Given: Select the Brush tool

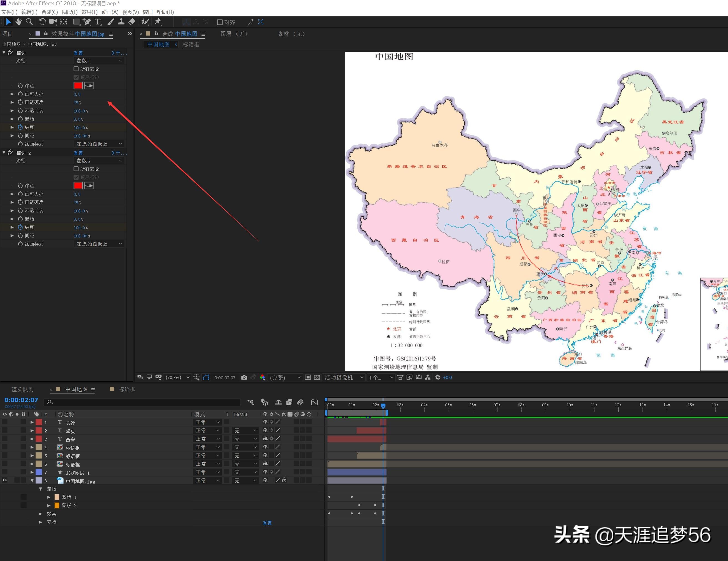Looking at the screenshot, I should click(x=111, y=22).
